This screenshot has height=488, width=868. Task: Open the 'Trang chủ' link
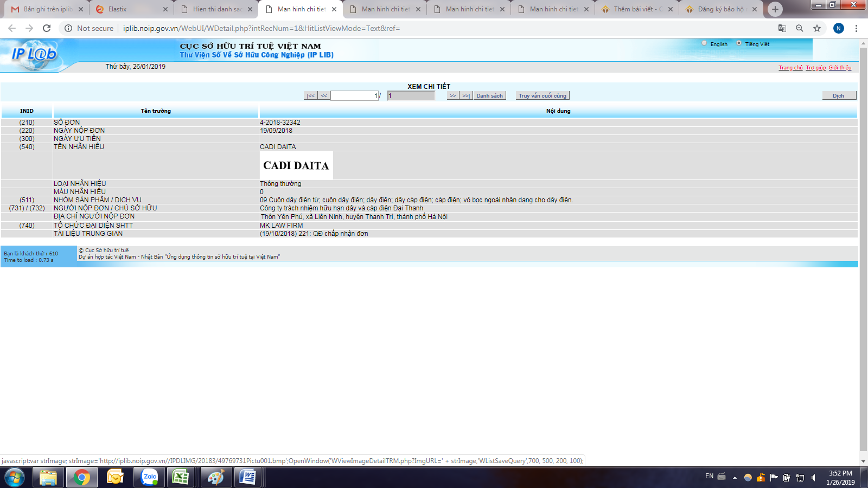pyautogui.click(x=790, y=68)
